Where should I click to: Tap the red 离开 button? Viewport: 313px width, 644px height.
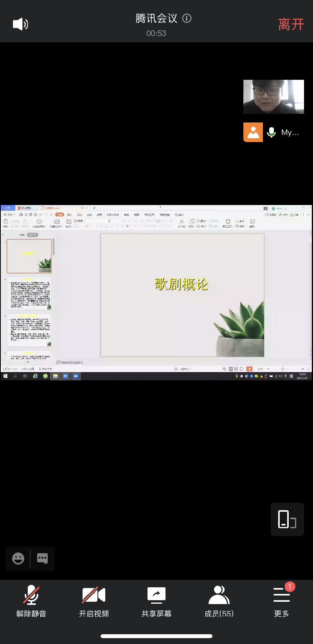click(291, 24)
